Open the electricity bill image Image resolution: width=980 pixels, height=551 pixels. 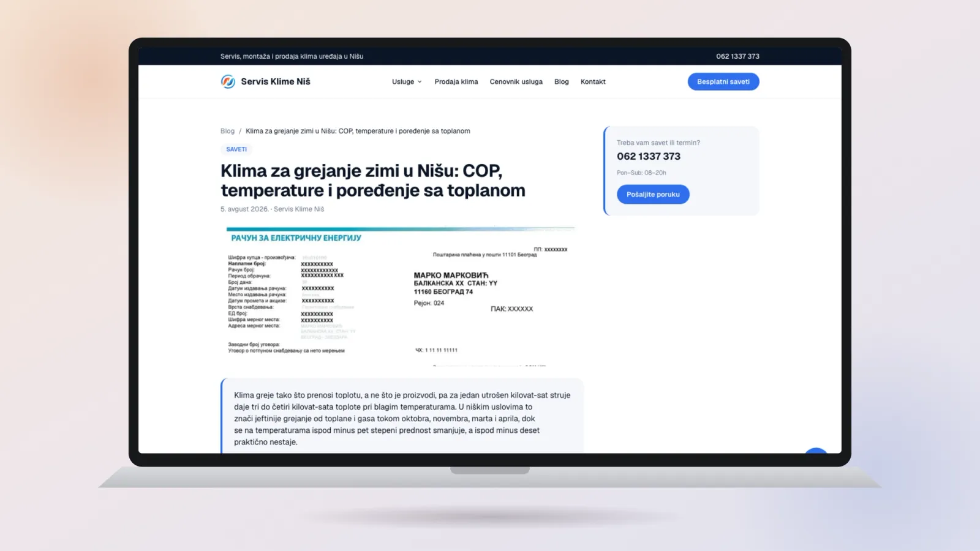[401, 296]
